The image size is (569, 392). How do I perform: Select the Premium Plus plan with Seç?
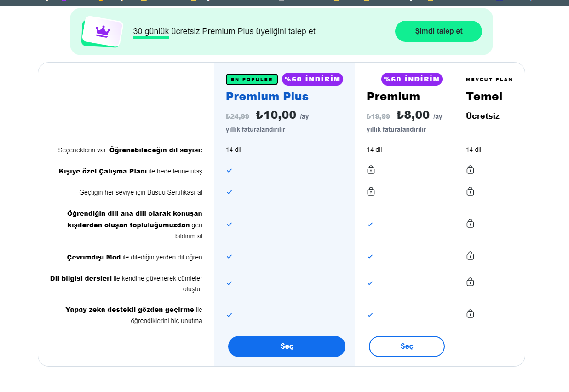(287, 346)
